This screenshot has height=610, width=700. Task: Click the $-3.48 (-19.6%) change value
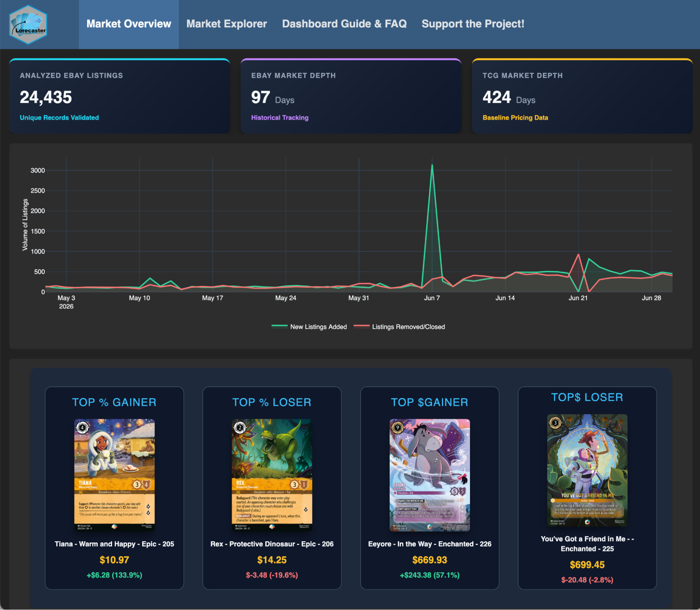(272, 575)
